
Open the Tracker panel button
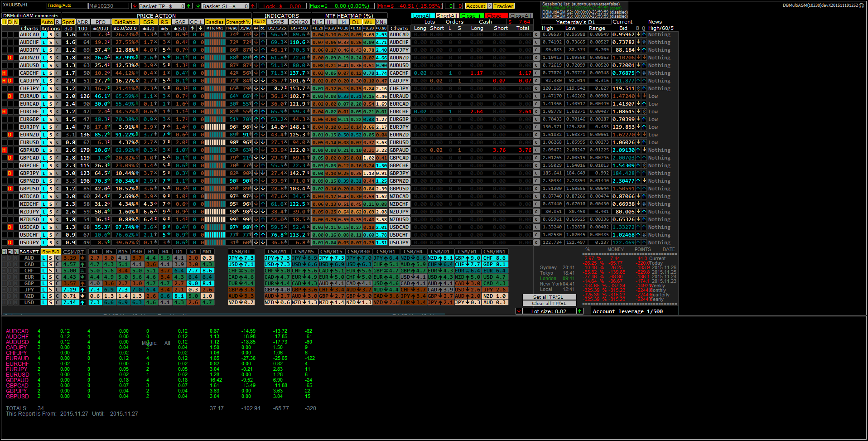pyautogui.click(x=504, y=6)
